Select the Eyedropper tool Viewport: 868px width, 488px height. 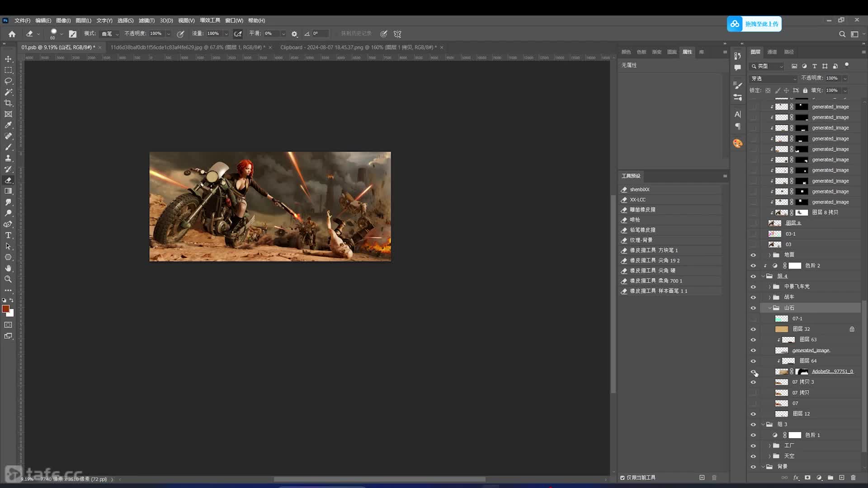pyautogui.click(x=8, y=125)
